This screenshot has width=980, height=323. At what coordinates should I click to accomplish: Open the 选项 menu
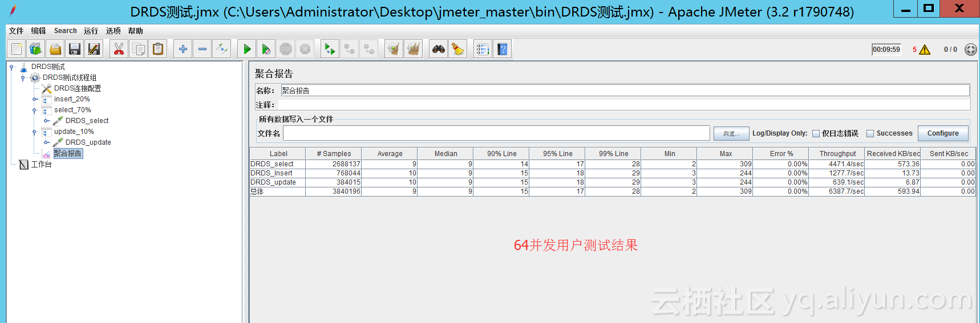113,31
